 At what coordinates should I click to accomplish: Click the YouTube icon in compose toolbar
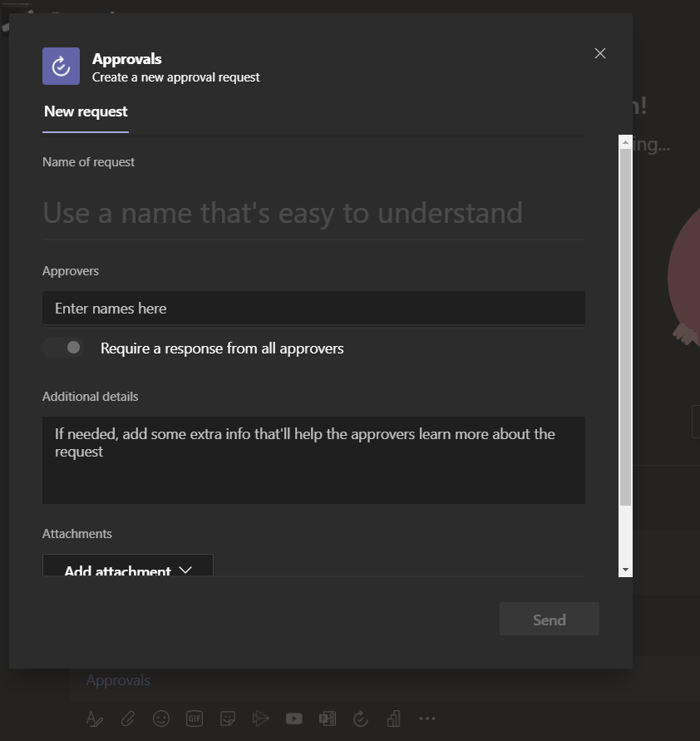click(293, 719)
